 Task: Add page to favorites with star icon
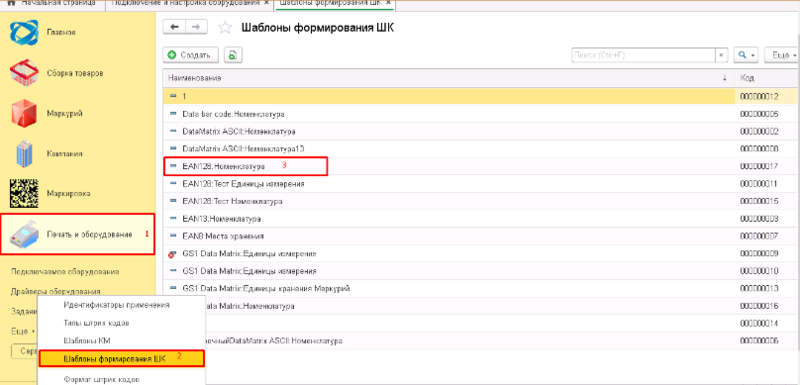pyautogui.click(x=224, y=28)
